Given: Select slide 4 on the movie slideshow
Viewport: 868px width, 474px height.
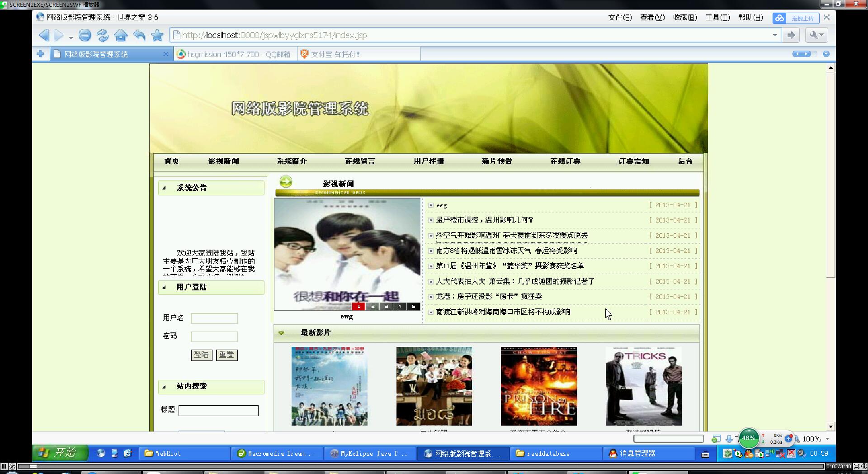Looking at the screenshot, I should pyautogui.click(x=400, y=306).
